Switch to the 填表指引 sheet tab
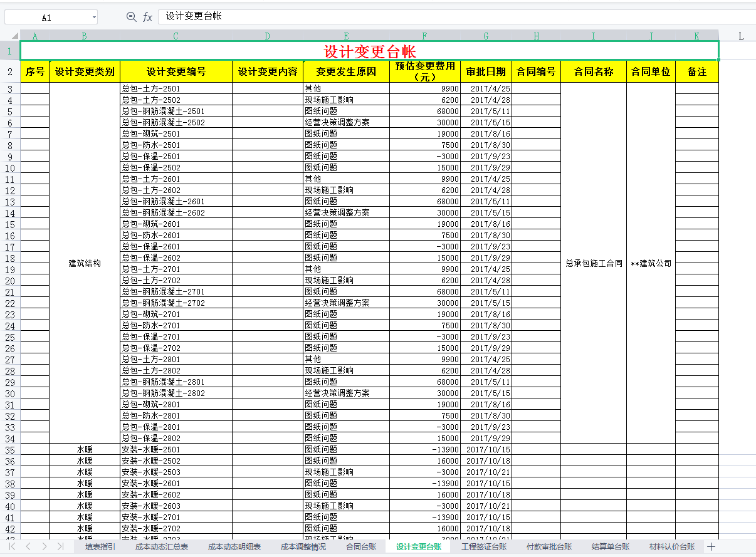 [100, 546]
